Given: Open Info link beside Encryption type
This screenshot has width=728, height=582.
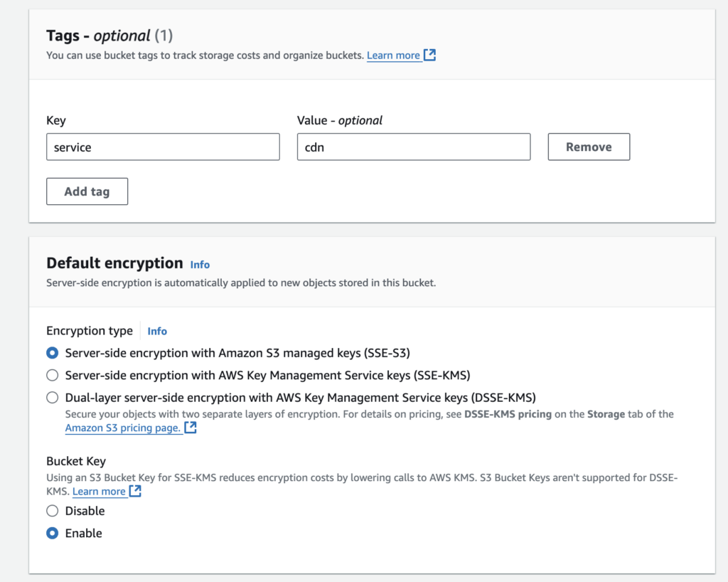Looking at the screenshot, I should pos(157,331).
